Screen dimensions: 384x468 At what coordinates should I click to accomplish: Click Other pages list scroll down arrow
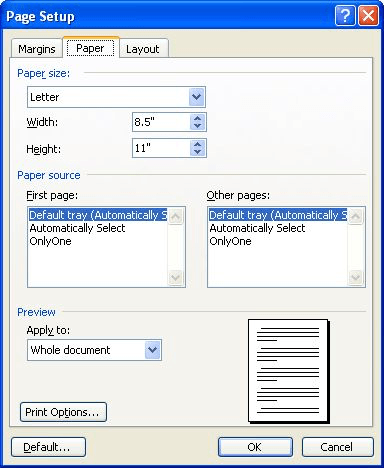(x=356, y=277)
